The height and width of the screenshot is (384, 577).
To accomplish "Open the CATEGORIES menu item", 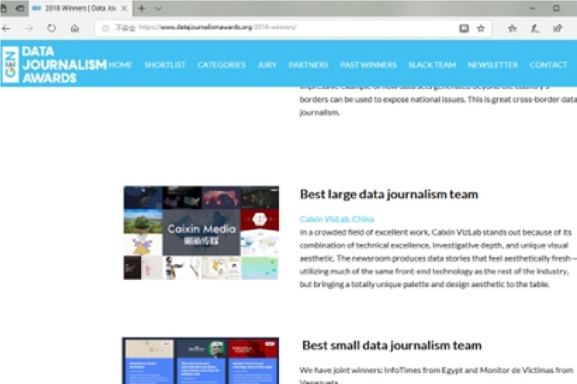I will click(221, 65).
